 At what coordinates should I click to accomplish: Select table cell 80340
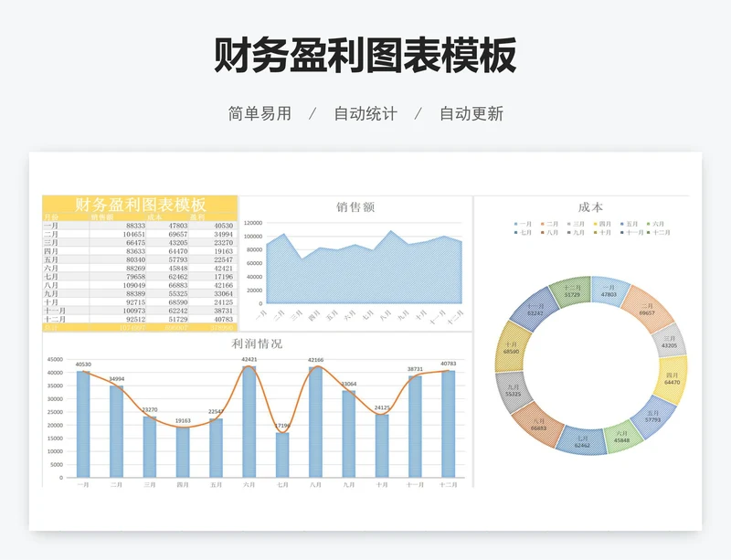(135, 259)
